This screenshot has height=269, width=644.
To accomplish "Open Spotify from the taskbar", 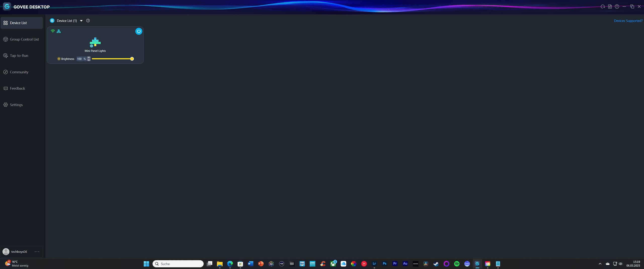I will (x=457, y=264).
